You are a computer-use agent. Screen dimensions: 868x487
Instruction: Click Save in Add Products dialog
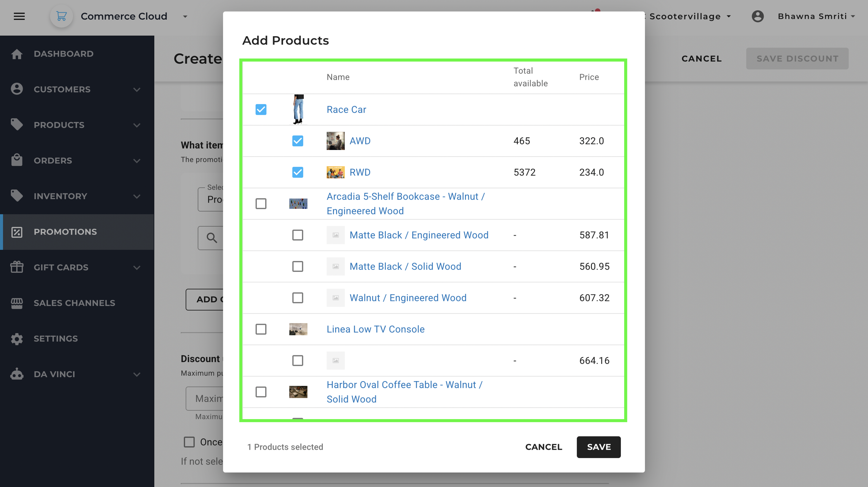coord(598,447)
